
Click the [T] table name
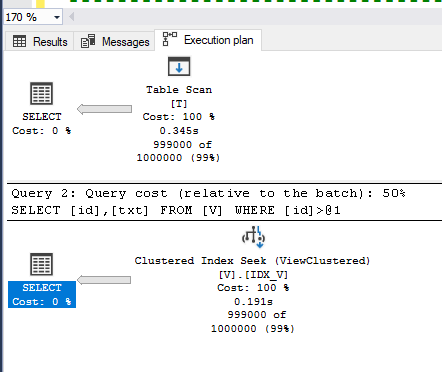click(179, 104)
